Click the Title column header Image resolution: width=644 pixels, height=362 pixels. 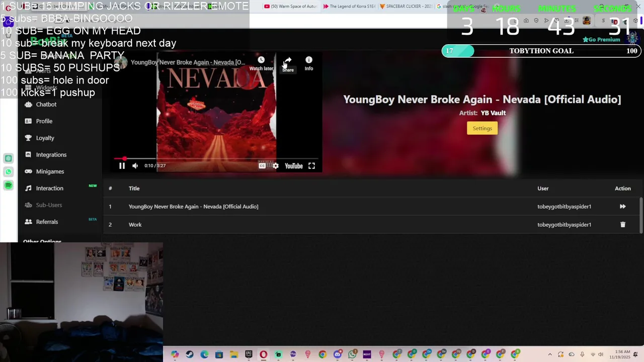pos(134,189)
